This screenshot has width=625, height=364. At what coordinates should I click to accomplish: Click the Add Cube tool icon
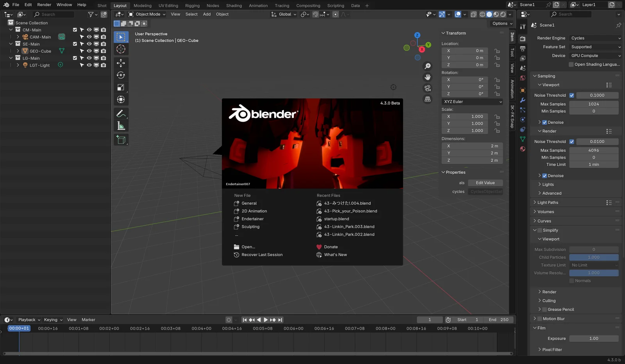[121, 140]
